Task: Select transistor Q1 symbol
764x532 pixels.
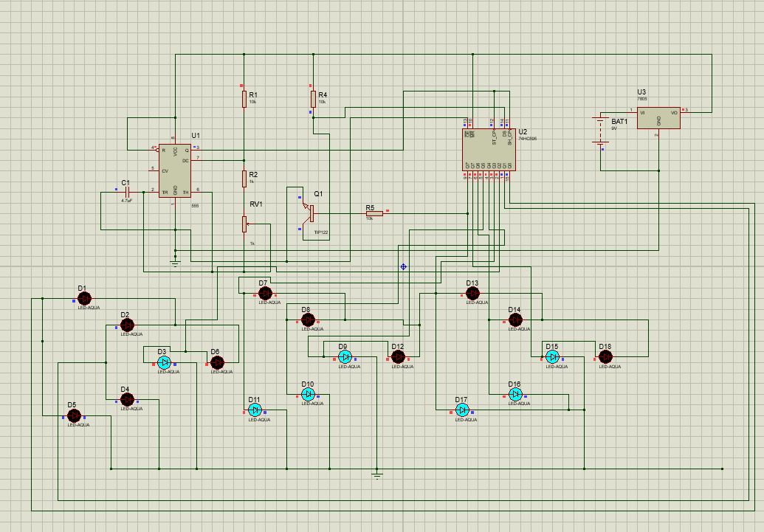Action: coord(308,213)
